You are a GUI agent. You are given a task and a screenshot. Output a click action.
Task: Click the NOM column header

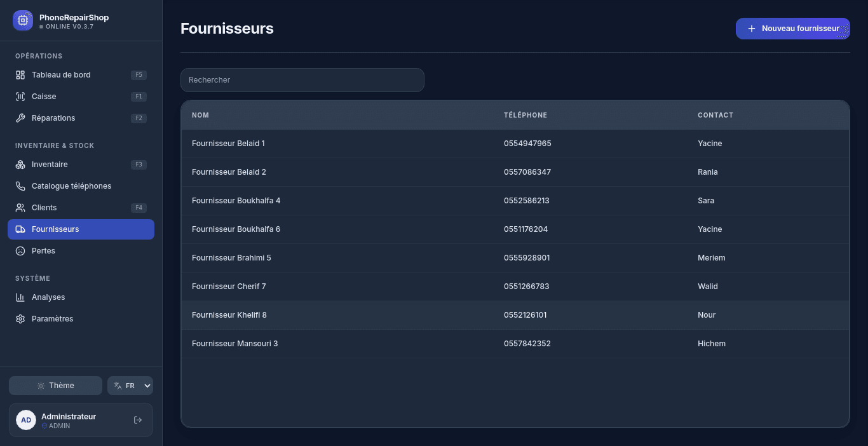pyautogui.click(x=200, y=115)
